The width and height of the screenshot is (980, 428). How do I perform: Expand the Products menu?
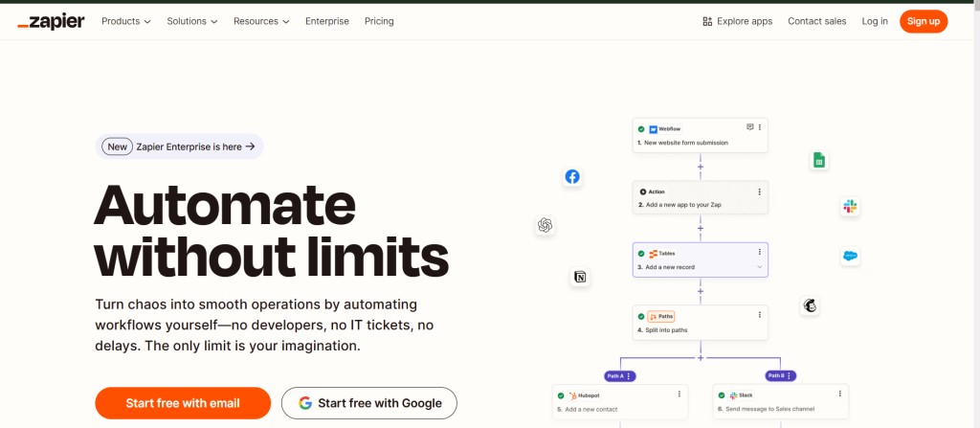(x=126, y=21)
